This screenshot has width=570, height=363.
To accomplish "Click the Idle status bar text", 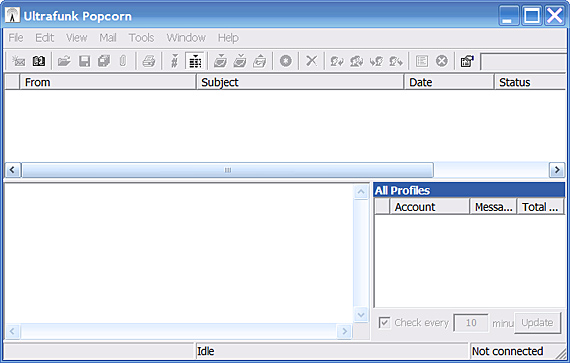I will pyautogui.click(x=206, y=351).
